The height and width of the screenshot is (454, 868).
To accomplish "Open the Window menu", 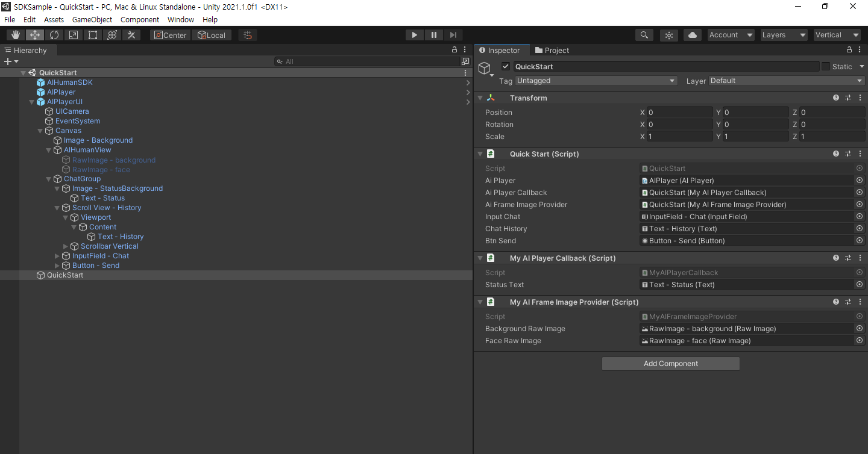I will click(x=181, y=19).
